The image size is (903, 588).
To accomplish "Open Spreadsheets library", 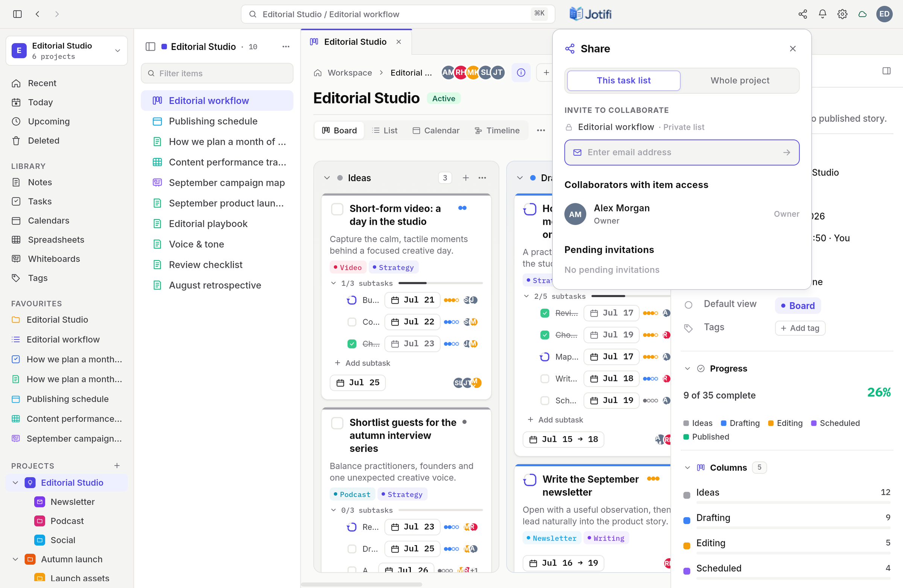I will click(56, 239).
